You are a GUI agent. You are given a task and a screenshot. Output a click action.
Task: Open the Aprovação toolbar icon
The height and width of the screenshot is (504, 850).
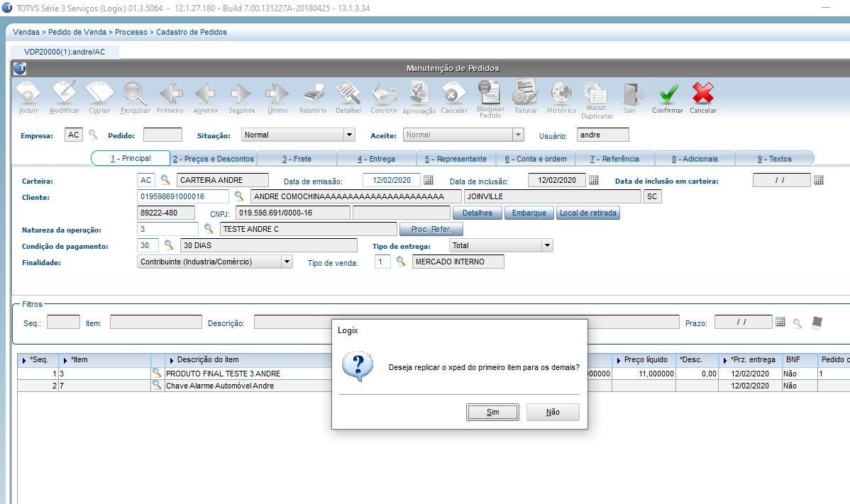point(419,93)
